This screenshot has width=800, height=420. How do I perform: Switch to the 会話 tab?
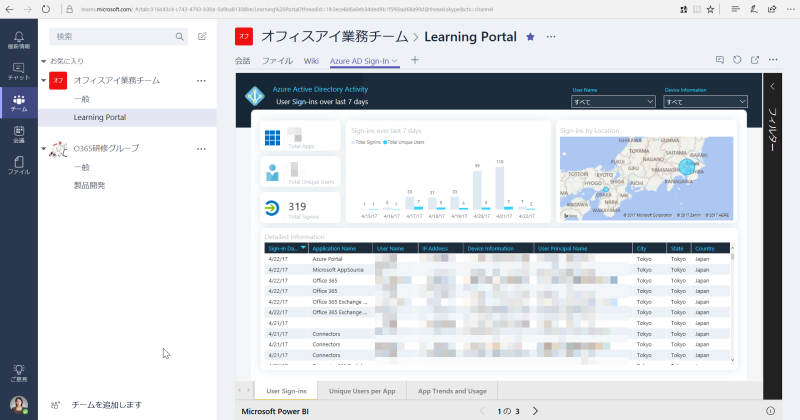(243, 61)
